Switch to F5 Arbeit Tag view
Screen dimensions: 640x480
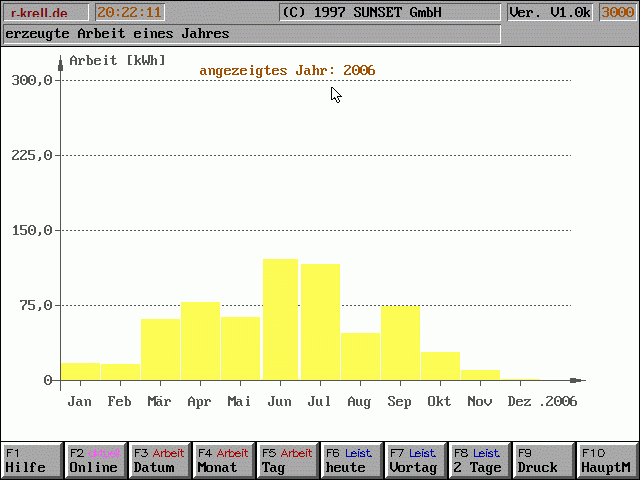click(x=287, y=460)
